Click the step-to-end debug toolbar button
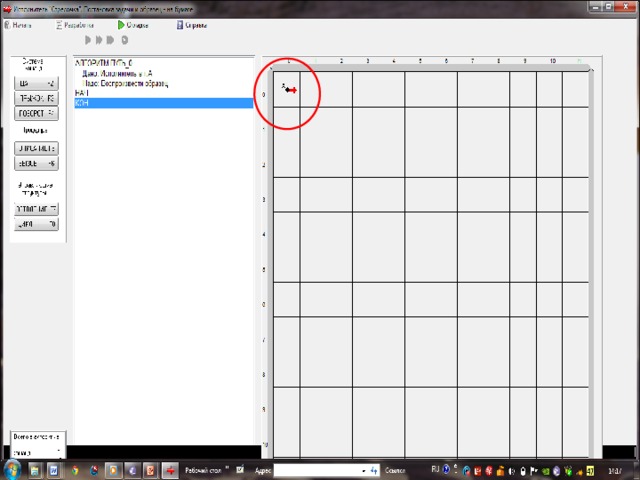The image size is (640, 480). tap(110, 40)
